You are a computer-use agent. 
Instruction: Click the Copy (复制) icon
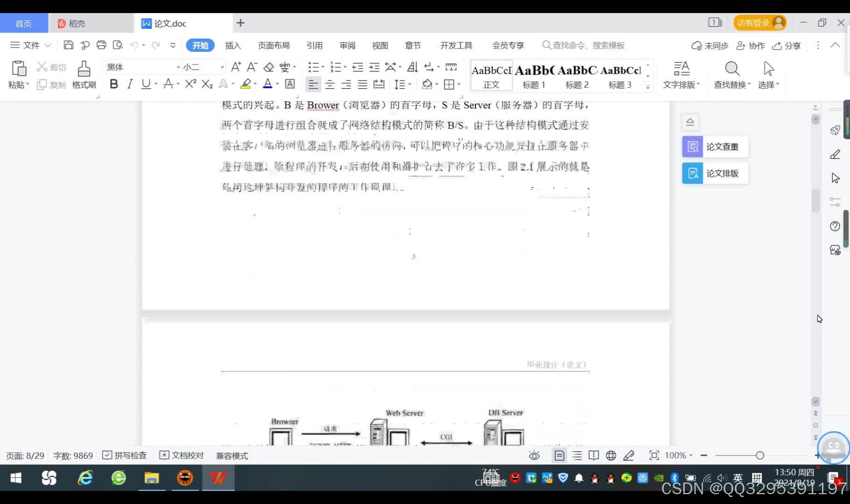coord(42,84)
